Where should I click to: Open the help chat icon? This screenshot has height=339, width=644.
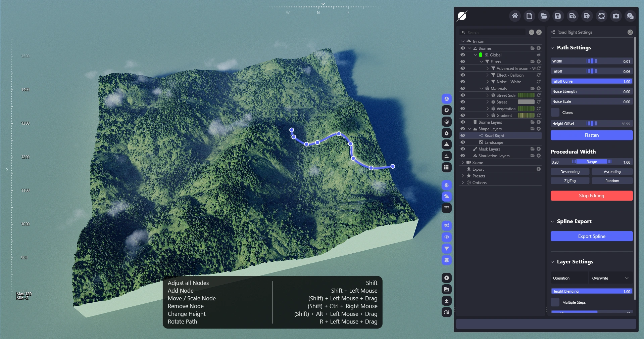coord(630,16)
